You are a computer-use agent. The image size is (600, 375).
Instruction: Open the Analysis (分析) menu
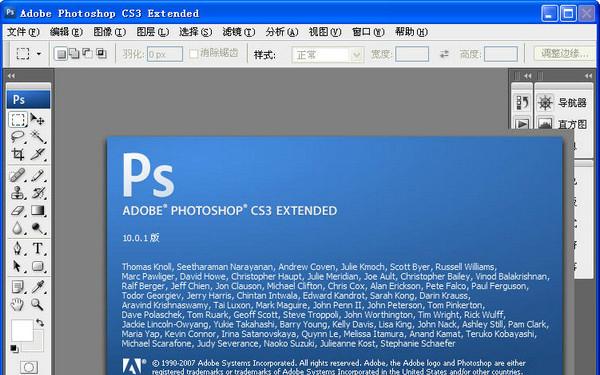[x=282, y=32]
